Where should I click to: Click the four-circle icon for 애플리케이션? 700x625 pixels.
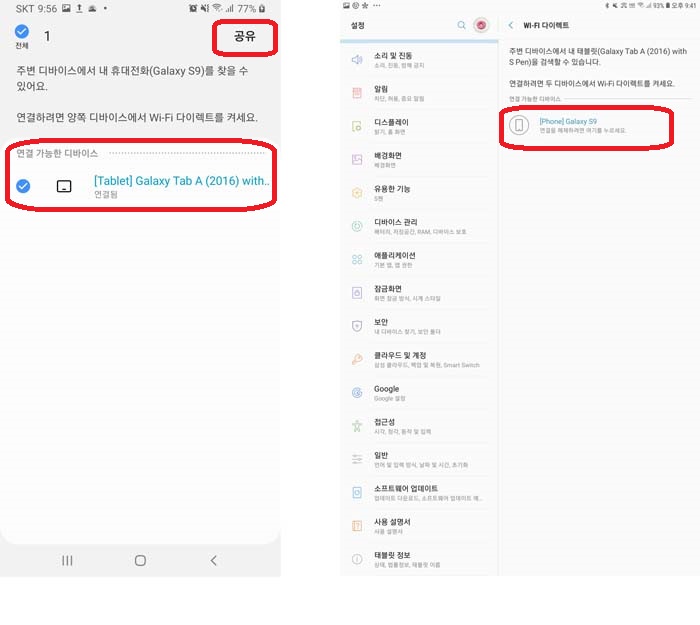[357, 259]
